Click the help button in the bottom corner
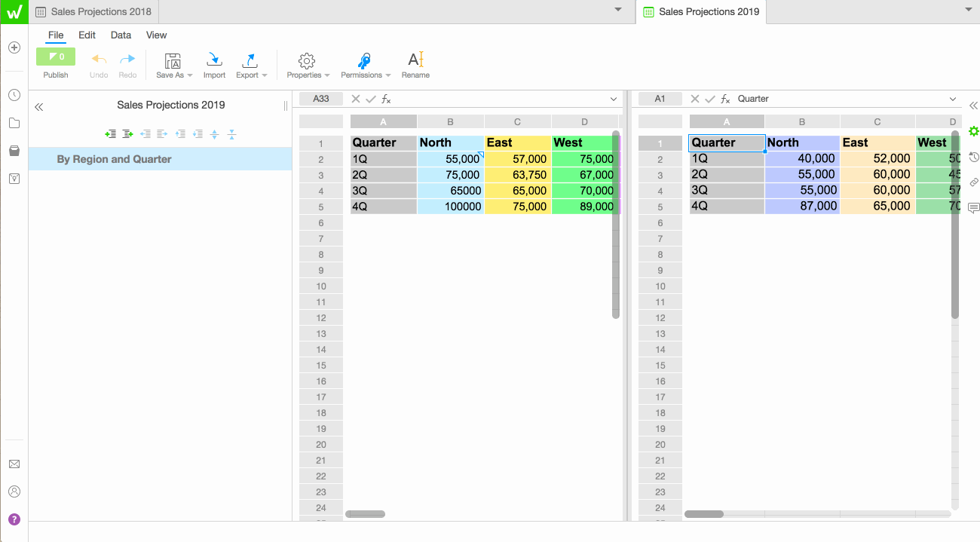This screenshot has width=980, height=542. click(x=14, y=519)
